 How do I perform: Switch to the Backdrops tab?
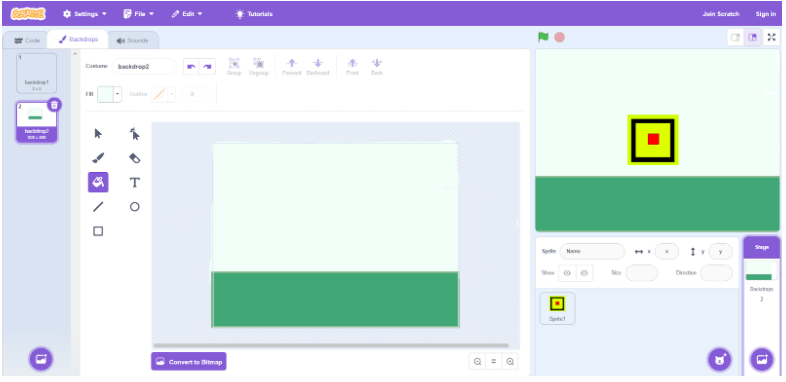point(78,40)
